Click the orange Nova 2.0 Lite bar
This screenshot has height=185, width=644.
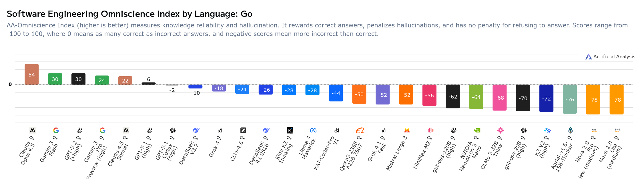pyautogui.click(x=617, y=100)
